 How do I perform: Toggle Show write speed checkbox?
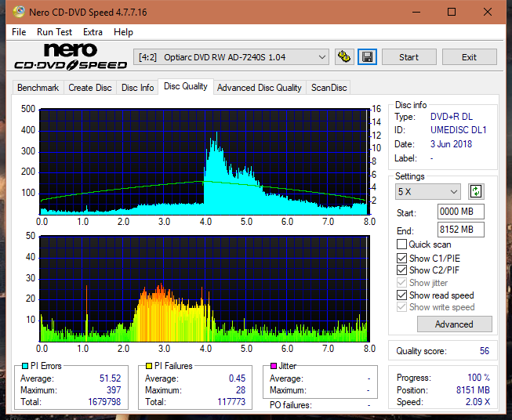[x=401, y=307]
